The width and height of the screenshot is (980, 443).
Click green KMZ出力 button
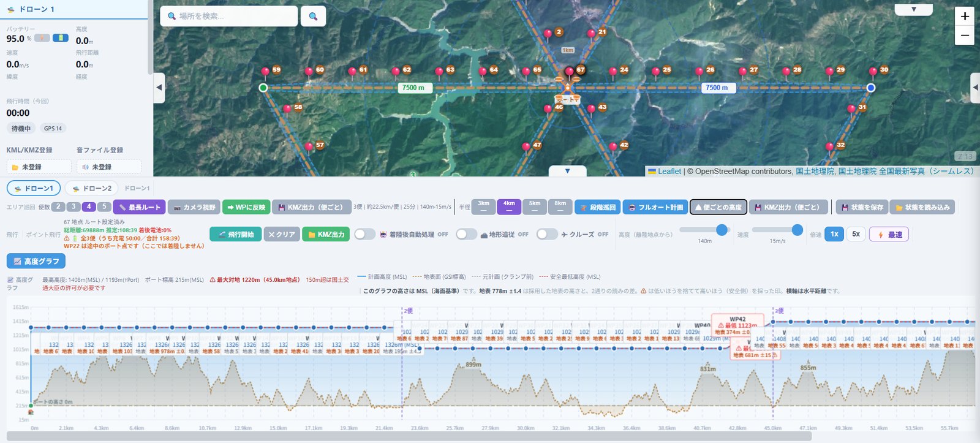(326, 234)
